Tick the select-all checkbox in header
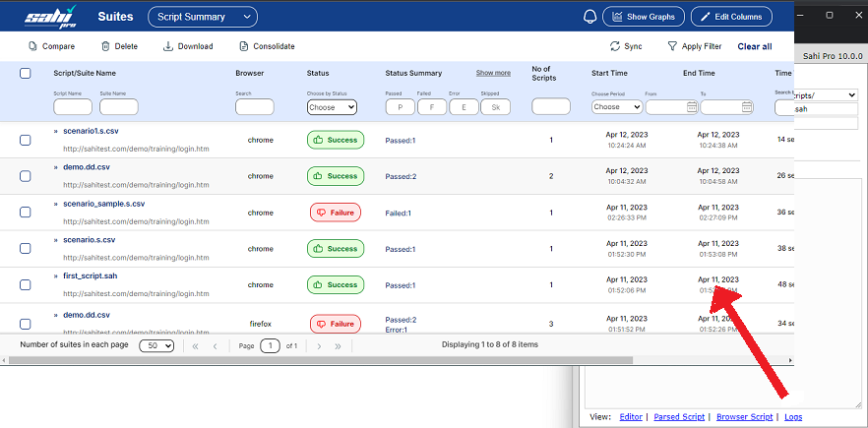 pos(26,73)
